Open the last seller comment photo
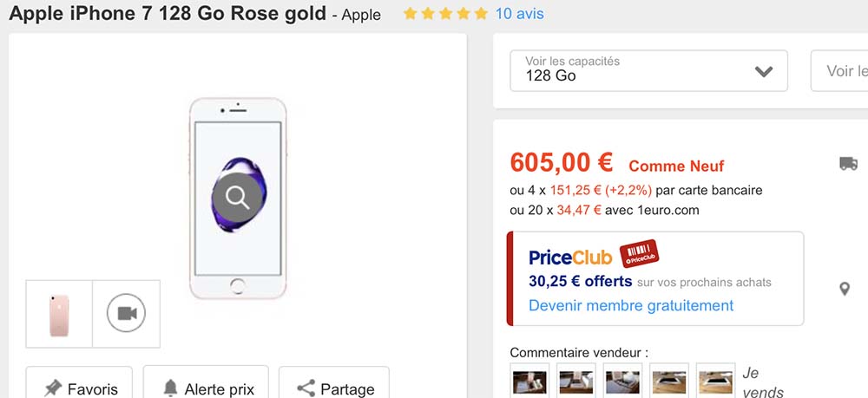The image size is (868, 398). tap(715, 382)
